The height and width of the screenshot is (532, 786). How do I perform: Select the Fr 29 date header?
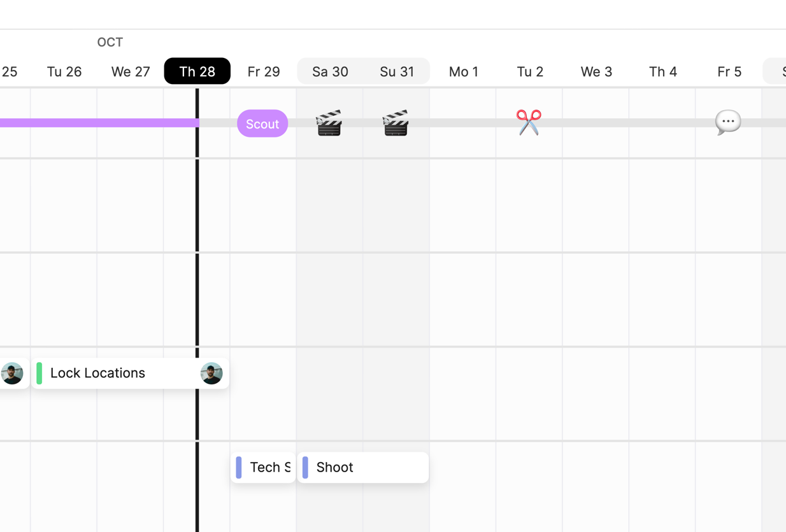[x=264, y=71]
